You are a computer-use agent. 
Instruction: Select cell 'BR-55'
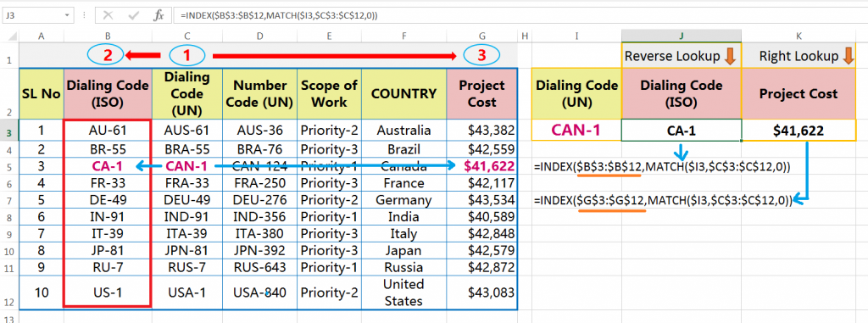108,149
